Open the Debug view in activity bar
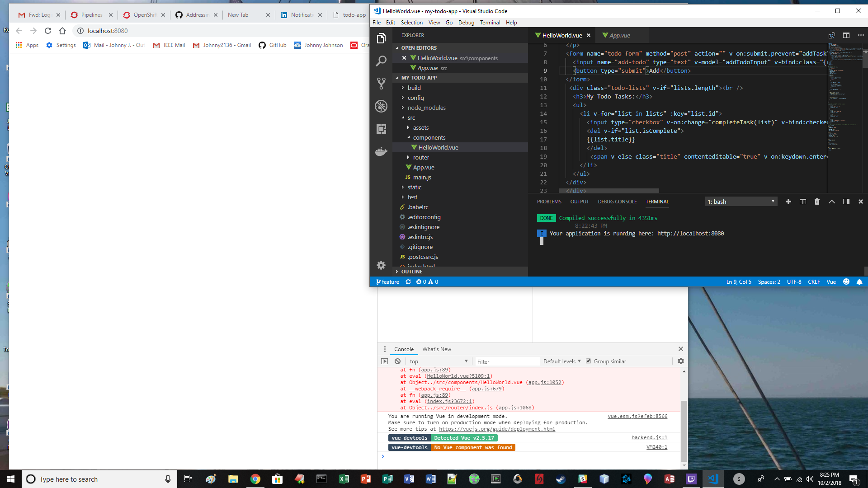This screenshot has height=488, width=868. (x=381, y=106)
